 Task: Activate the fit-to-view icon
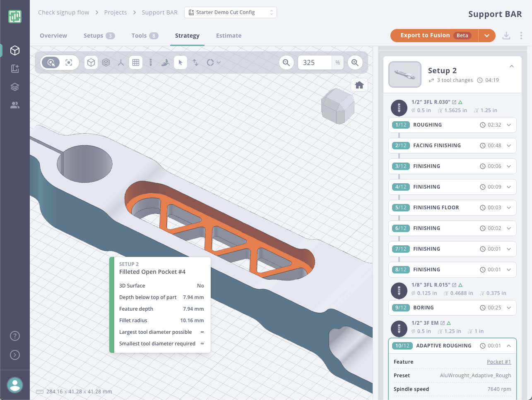pos(68,62)
